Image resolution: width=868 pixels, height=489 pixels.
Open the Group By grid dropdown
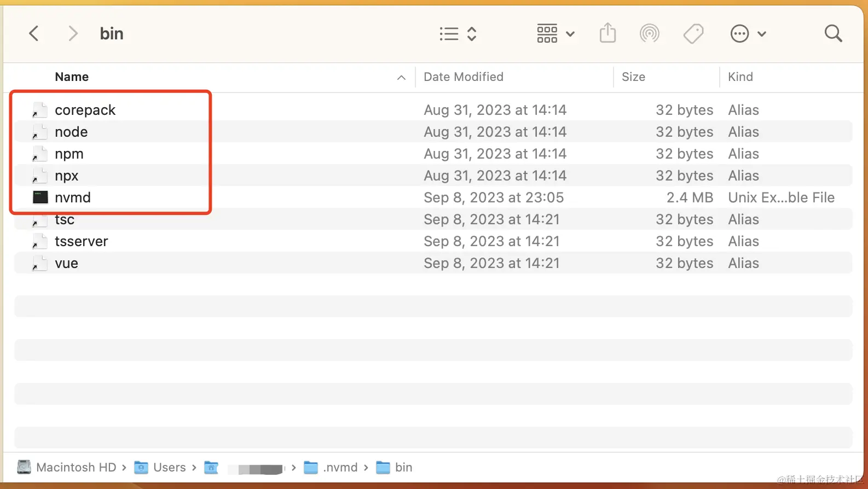coord(555,34)
